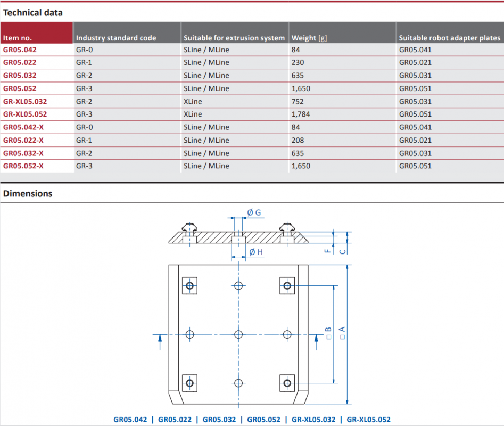Click GR-XL05.032 in the blue drawing caption

(x=313, y=420)
